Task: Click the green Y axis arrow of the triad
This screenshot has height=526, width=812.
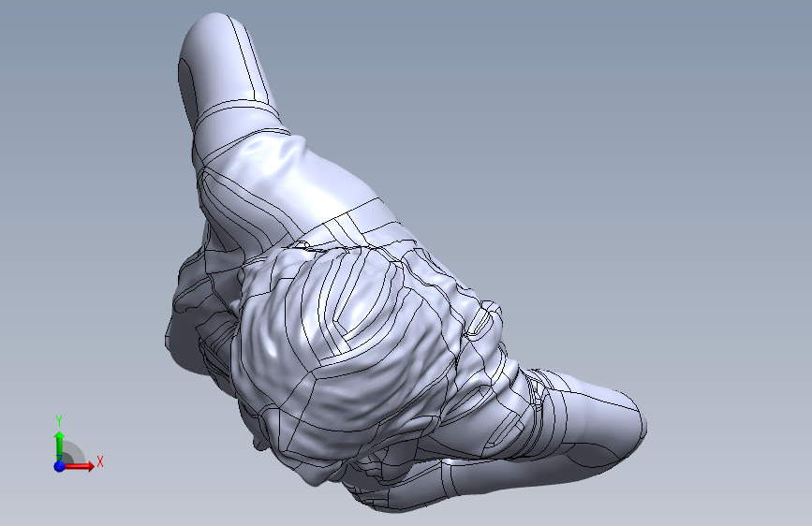Action: [x=60, y=446]
